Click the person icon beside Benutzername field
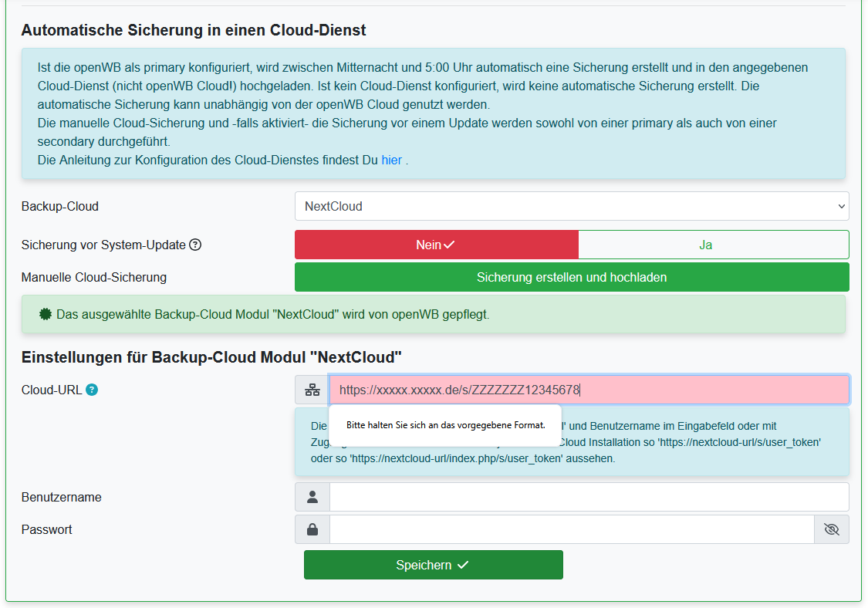Image resolution: width=868 pixels, height=608 pixels. [x=312, y=497]
